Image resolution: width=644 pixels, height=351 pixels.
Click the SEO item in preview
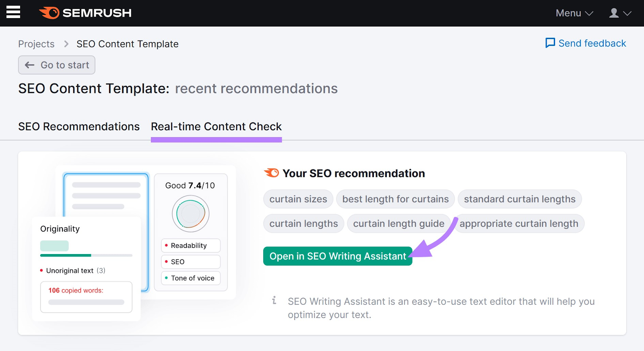click(191, 262)
